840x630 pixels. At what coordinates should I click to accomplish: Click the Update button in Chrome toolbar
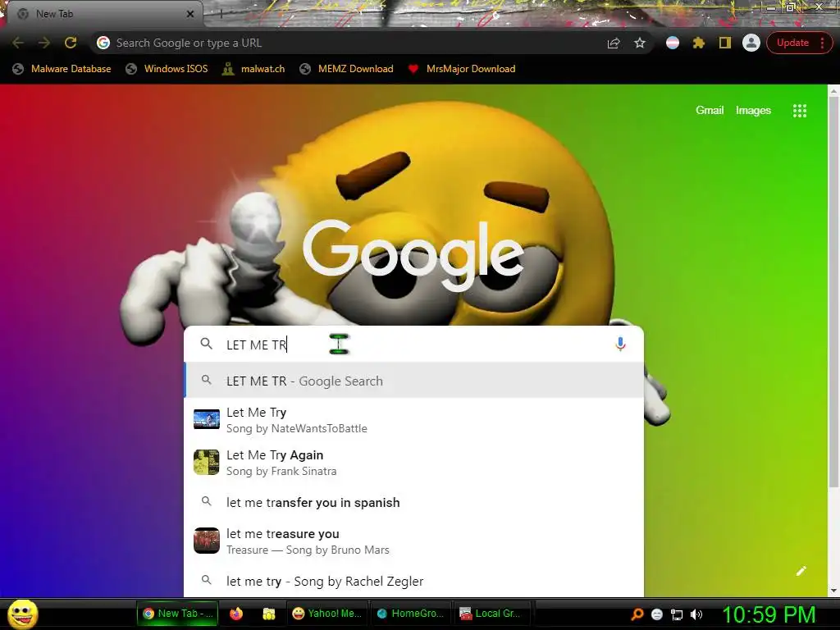[x=799, y=43]
